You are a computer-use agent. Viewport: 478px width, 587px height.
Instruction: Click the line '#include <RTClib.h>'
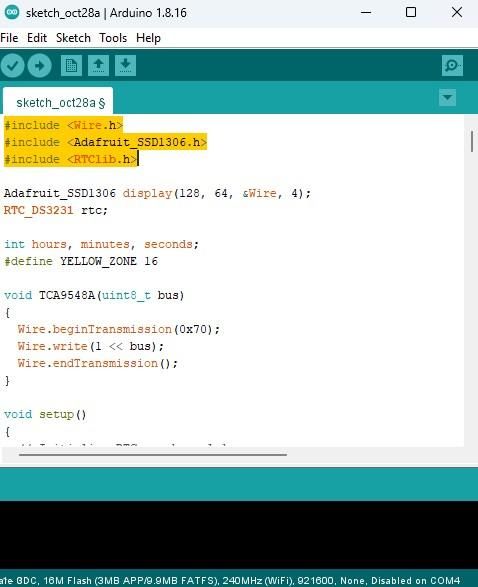(71, 159)
